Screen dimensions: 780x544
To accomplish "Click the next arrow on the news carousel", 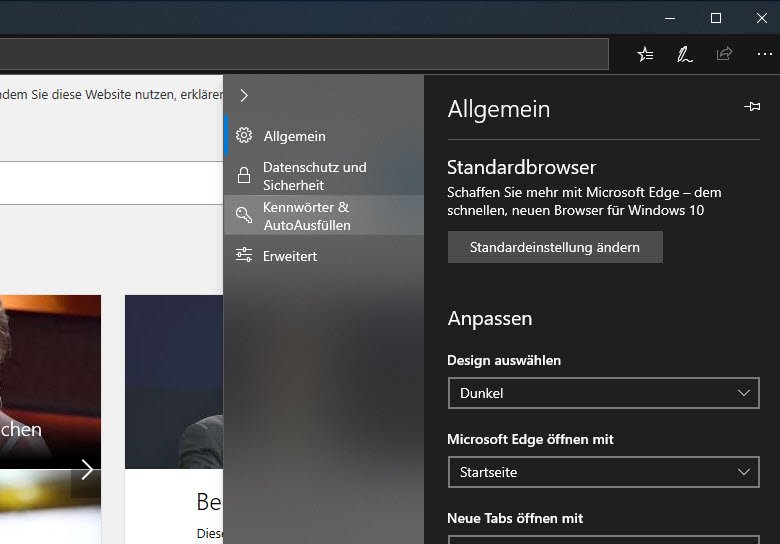I will tap(87, 469).
